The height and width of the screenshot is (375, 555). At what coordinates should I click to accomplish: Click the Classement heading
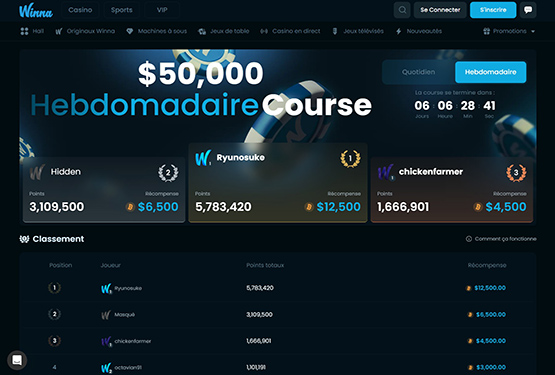(58, 239)
